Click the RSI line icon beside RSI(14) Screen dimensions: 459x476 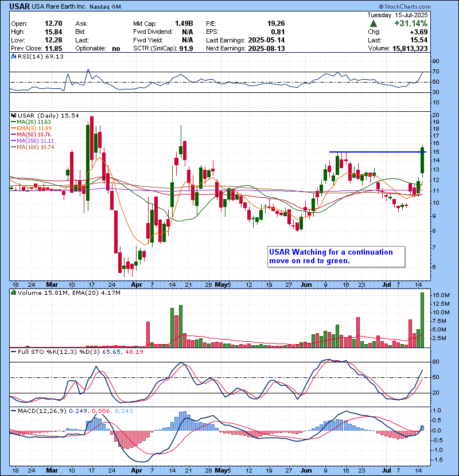[x=14, y=56]
